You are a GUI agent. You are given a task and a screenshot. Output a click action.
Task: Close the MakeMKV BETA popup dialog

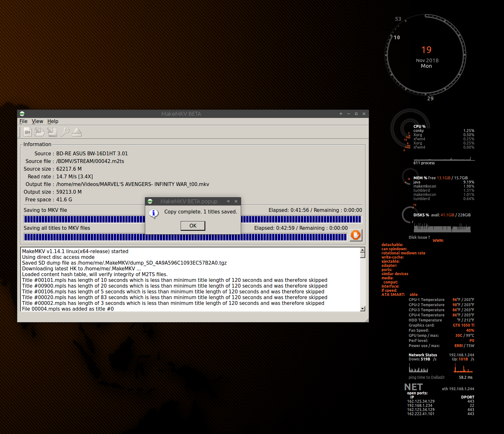point(236,201)
